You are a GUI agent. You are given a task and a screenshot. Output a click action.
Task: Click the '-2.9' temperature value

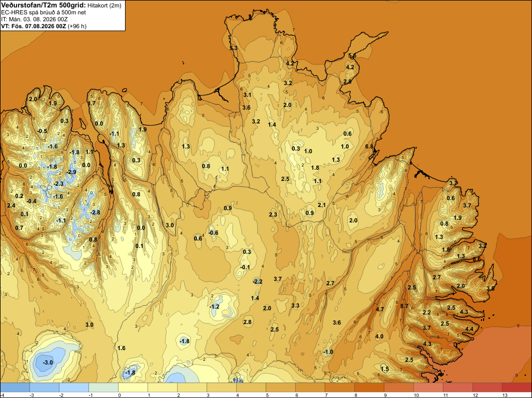(71, 172)
